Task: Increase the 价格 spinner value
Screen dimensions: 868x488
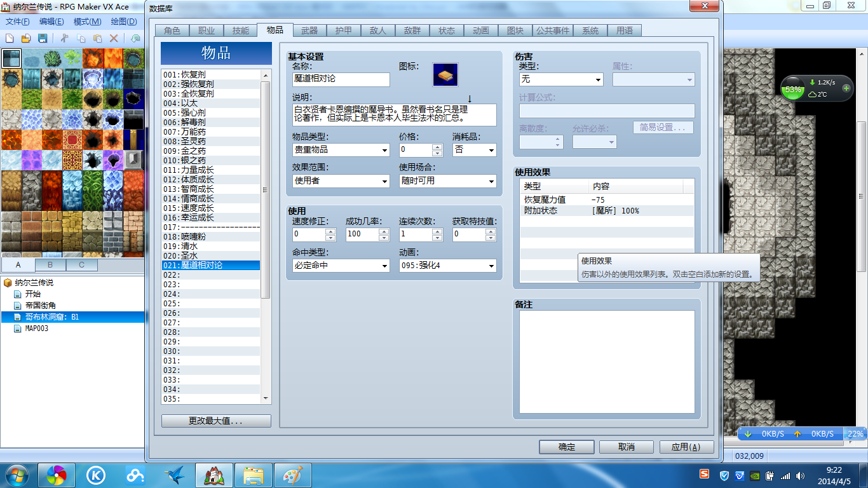Action: click(437, 147)
